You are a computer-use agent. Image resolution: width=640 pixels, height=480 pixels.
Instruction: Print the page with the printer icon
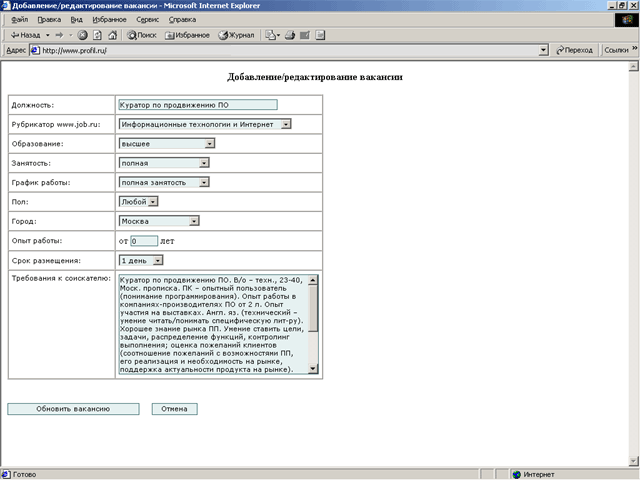click(x=290, y=35)
